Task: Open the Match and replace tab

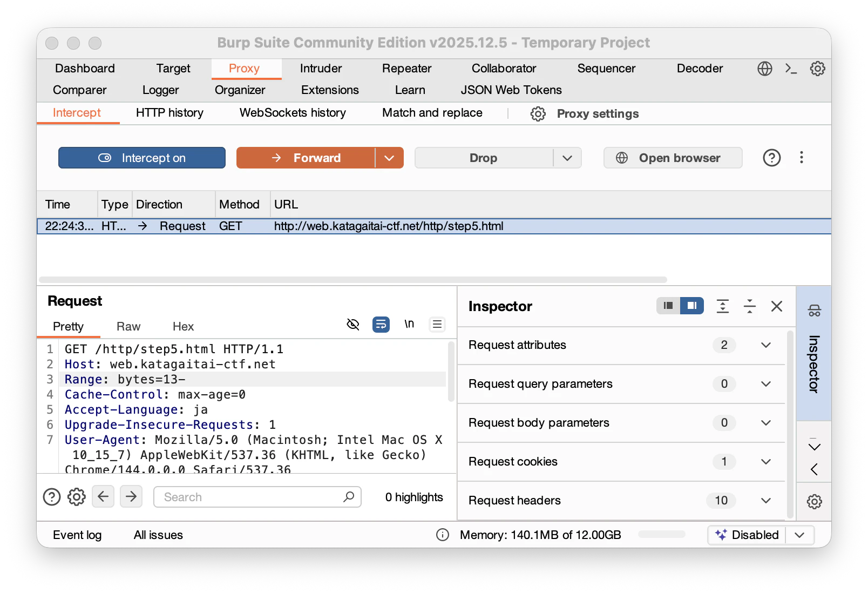Action: (x=432, y=113)
